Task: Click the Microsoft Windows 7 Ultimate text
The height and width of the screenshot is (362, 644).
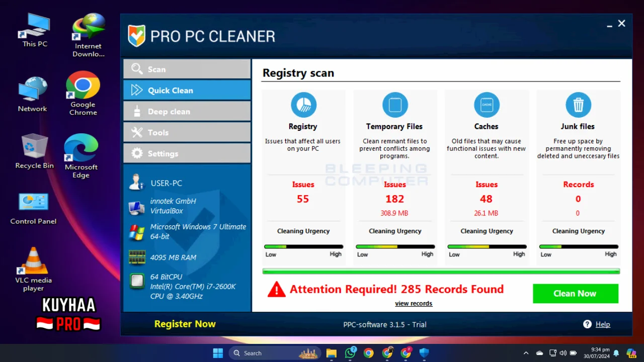Action: pyautogui.click(x=198, y=227)
